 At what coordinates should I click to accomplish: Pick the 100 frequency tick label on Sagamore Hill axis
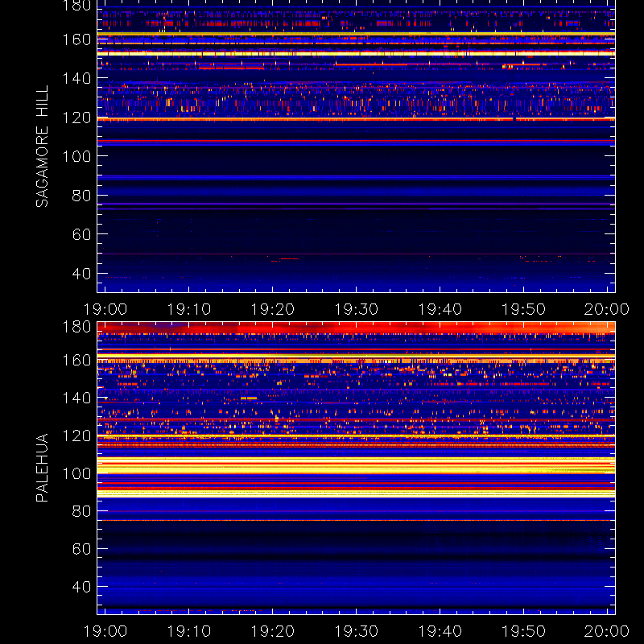click(76, 156)
